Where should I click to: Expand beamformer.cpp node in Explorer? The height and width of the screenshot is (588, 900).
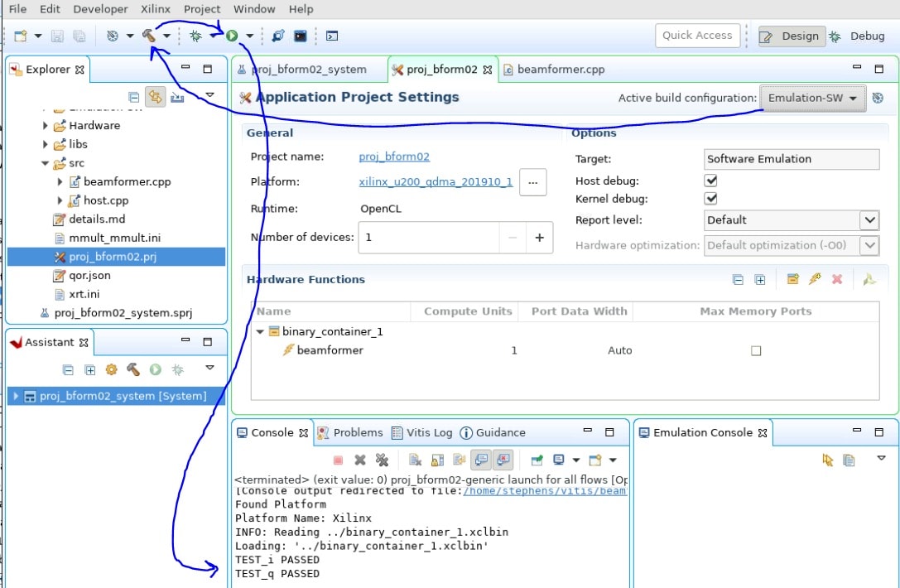[x=60, y=181]
